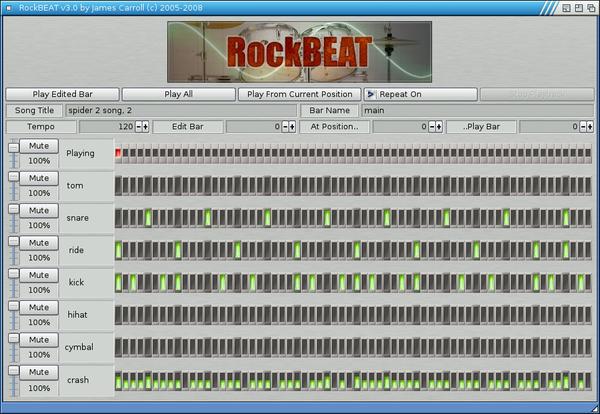Viewport: 600px width, 414px height.
Task: Mute the snare track
Action: click(x=39, y=210)
